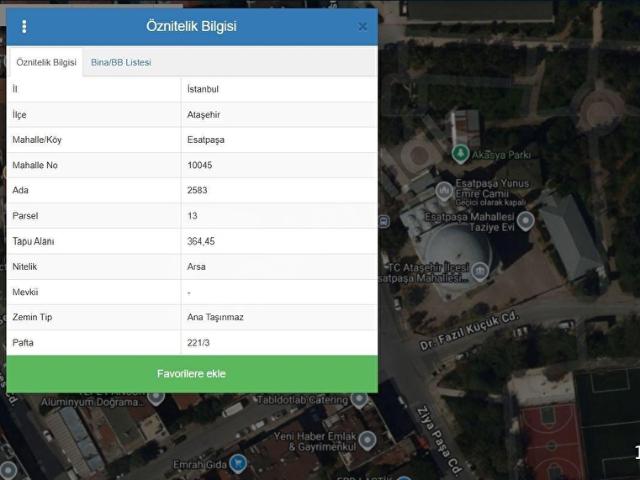Viewport: 640px width, 480px height.
Task: Open the three-dot menu in panel header
Action: [24, 27]
